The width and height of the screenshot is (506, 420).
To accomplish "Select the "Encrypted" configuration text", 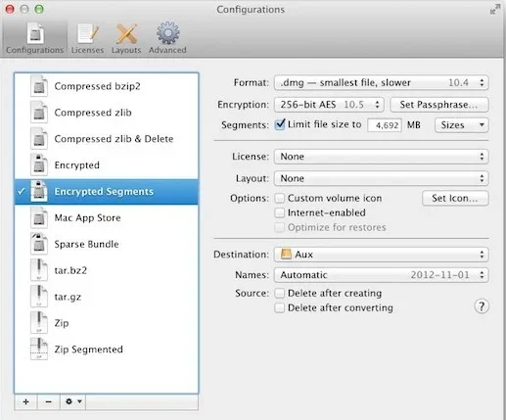I will (x=77, y=165).
